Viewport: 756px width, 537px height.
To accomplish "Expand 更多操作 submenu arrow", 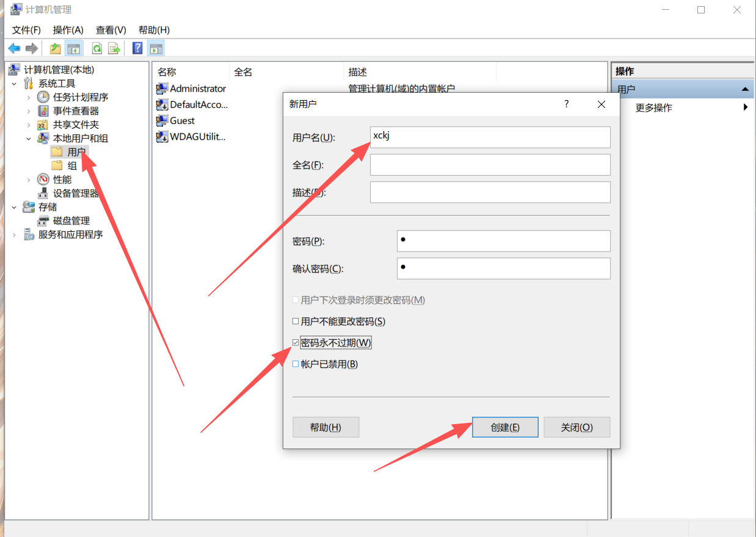I will [x=746, y=108].
